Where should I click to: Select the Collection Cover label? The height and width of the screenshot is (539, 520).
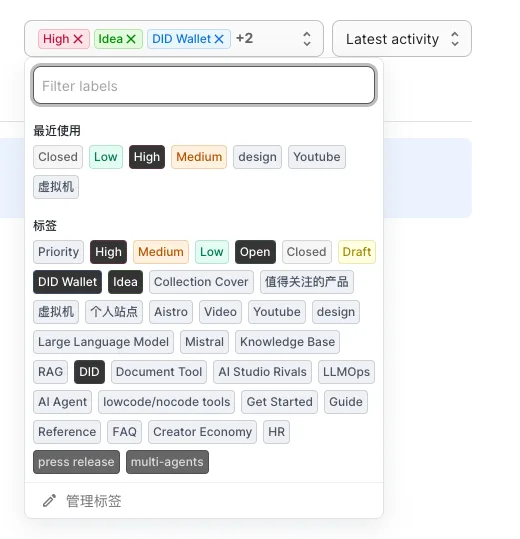[x=201, y=282]
